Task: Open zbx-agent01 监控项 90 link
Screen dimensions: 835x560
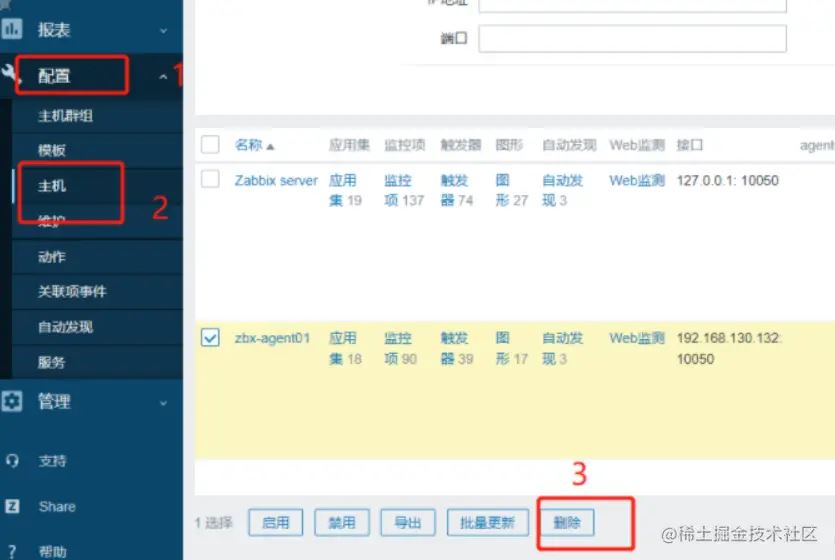Action: click(x=400, y=348)
